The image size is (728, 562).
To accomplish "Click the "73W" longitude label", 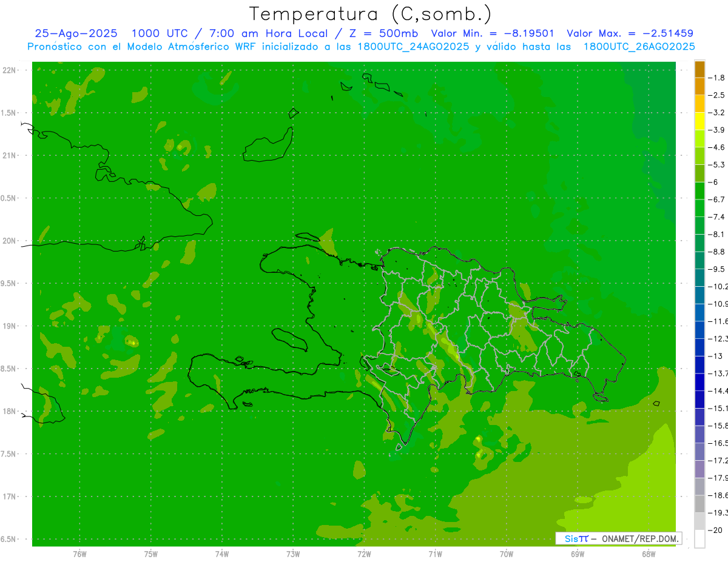I will pyautogui.click(x=293, y=554).
